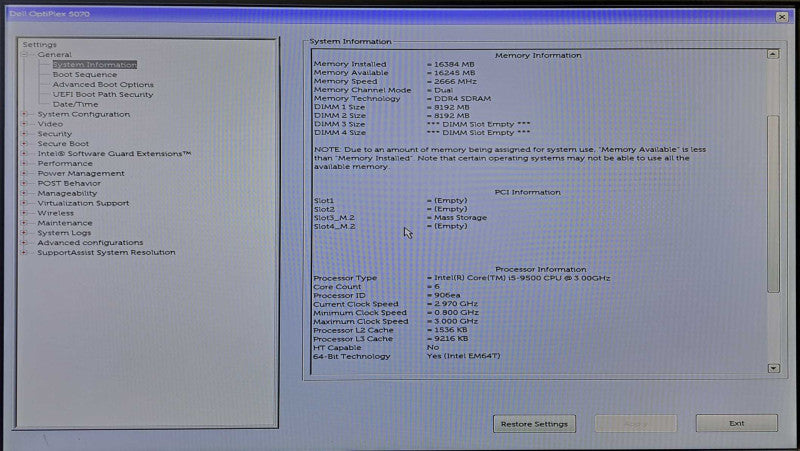The image size is (800, 451).
Task: Expand the Video node
Action: [24, 124]
